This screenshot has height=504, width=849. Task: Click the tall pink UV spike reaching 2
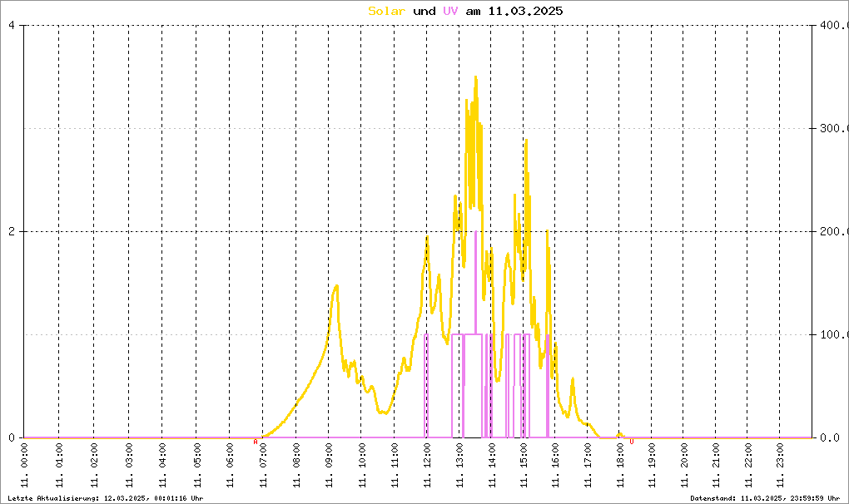click(476, 281)
